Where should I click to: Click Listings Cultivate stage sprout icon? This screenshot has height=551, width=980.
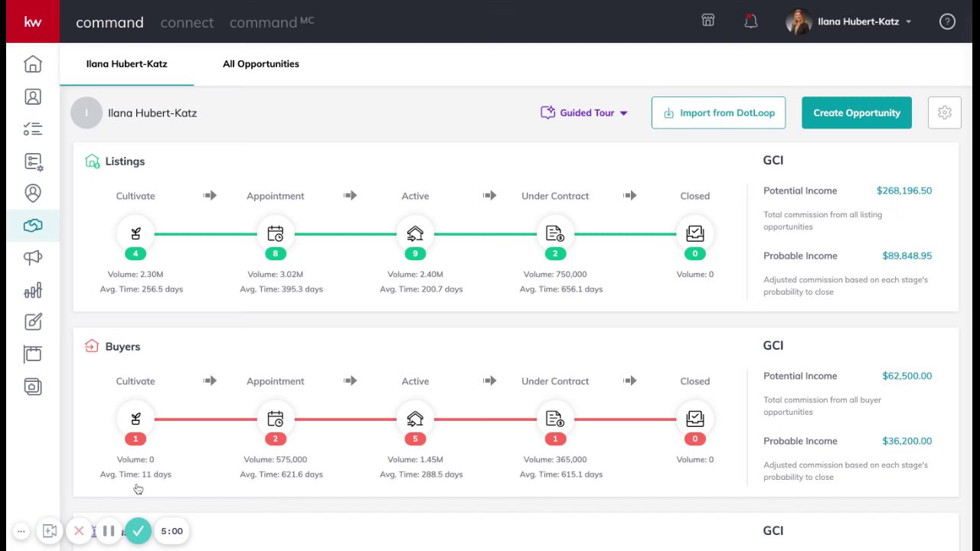coord(136,233)
